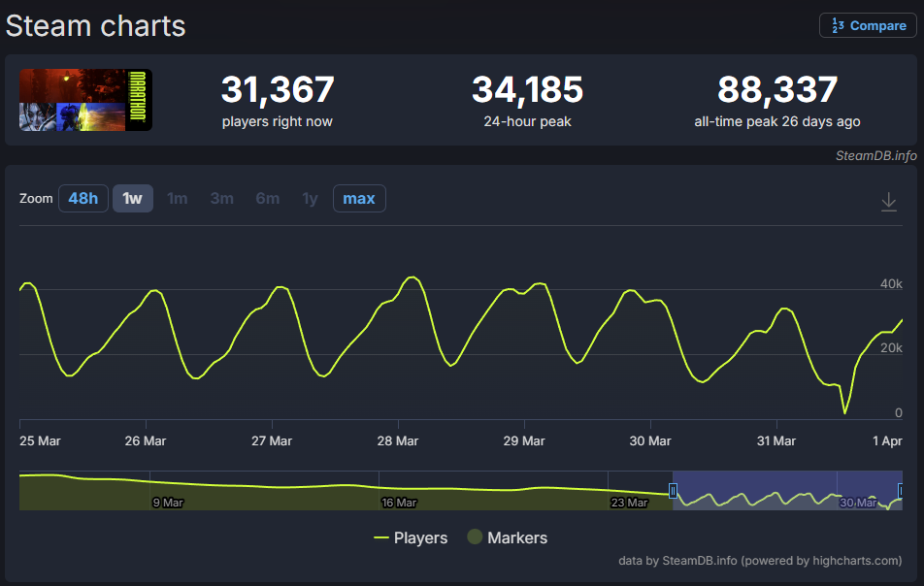924x586 pixels.
Task: Click the navigator at 23 Mar
Action: 629,503
